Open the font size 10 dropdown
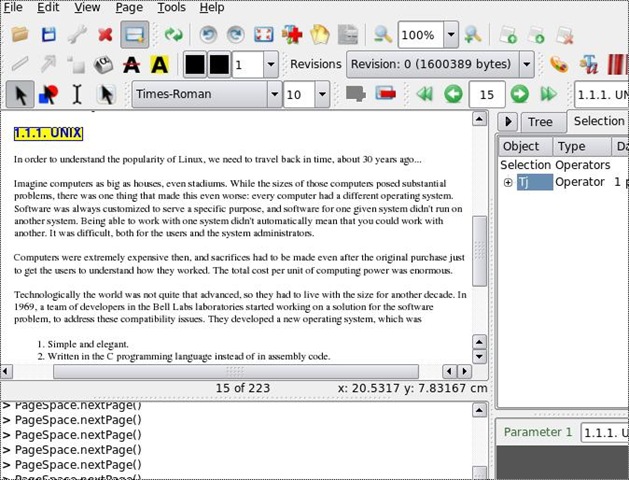This screenshot has width=629, height=480. coord(322,95)
